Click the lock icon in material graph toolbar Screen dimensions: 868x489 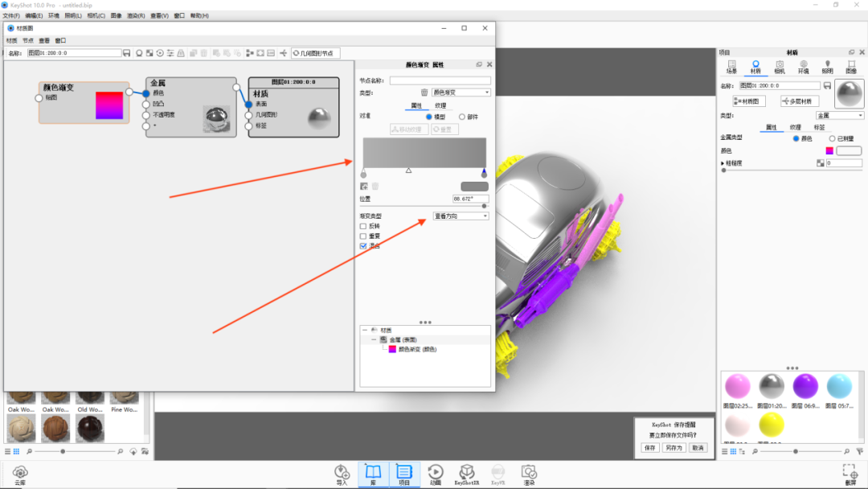pyautogui.click(x=181, y=53)
